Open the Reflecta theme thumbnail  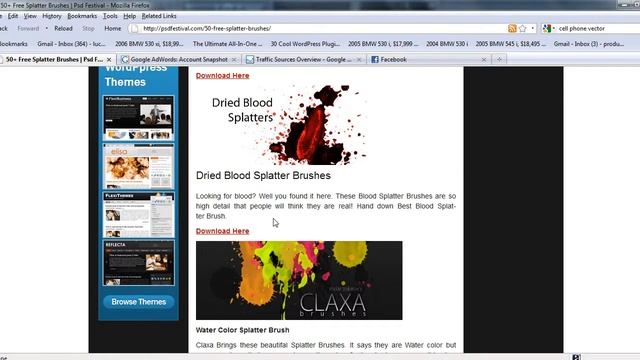click(138, 263)
